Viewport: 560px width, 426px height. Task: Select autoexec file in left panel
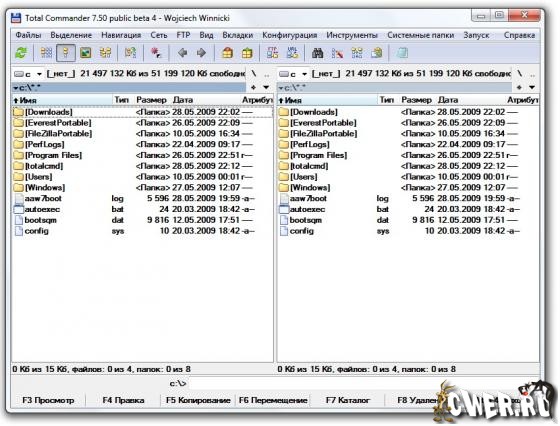coord(142,209)
